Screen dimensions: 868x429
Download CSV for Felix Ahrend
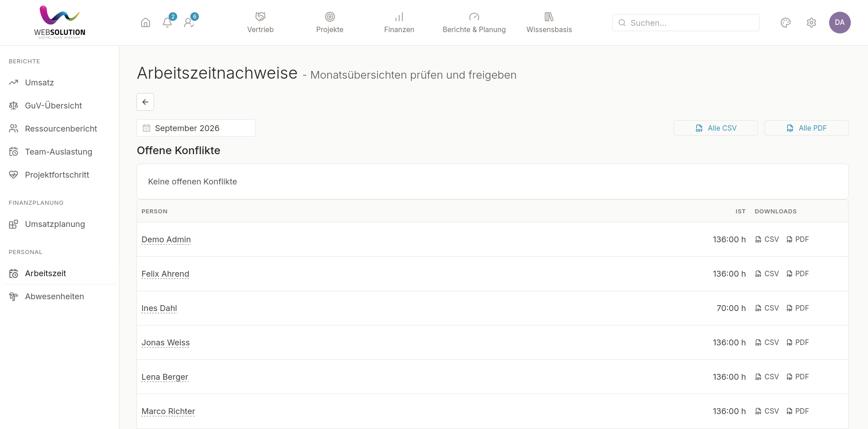[x=767, y=274]
